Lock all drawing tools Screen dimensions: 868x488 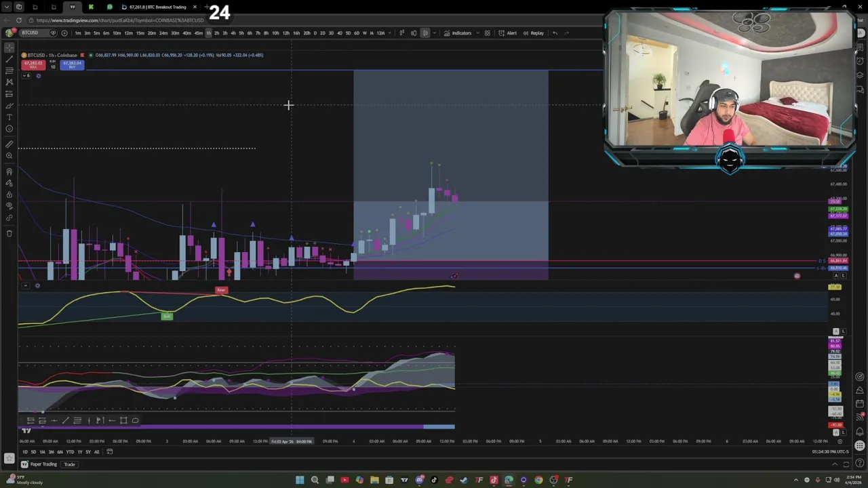[9, 195]
